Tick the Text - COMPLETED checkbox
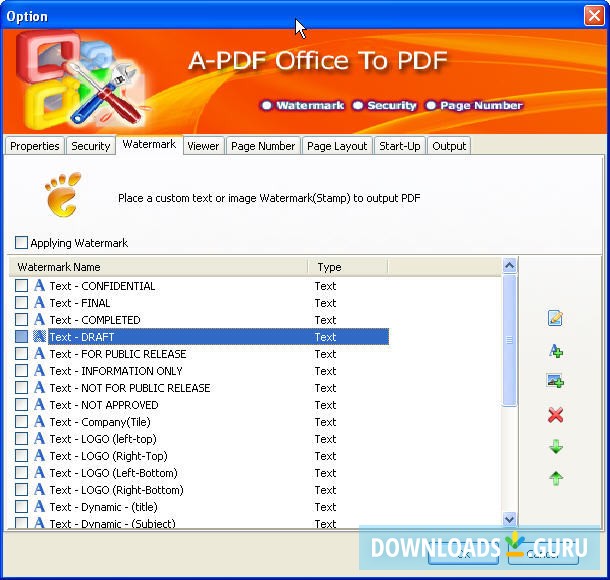This screenshot has height=580, width=610. pos(21,320)
